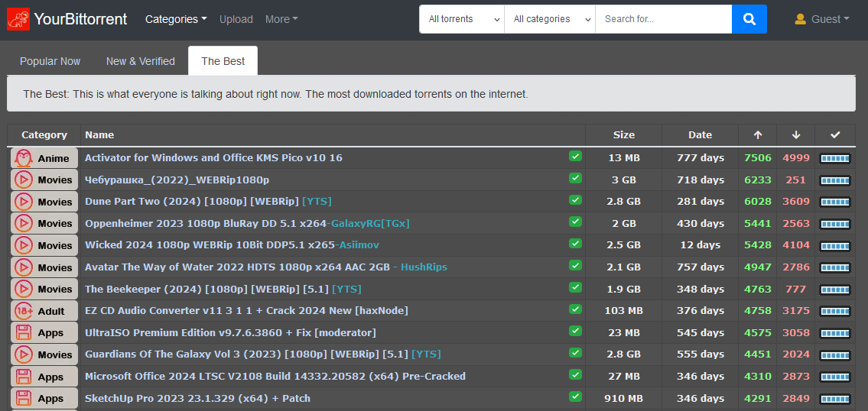Image resolution: width=868 pixels, height=411 pixels.
Task: Open the Upload page
Action: [x=236, y=19]
